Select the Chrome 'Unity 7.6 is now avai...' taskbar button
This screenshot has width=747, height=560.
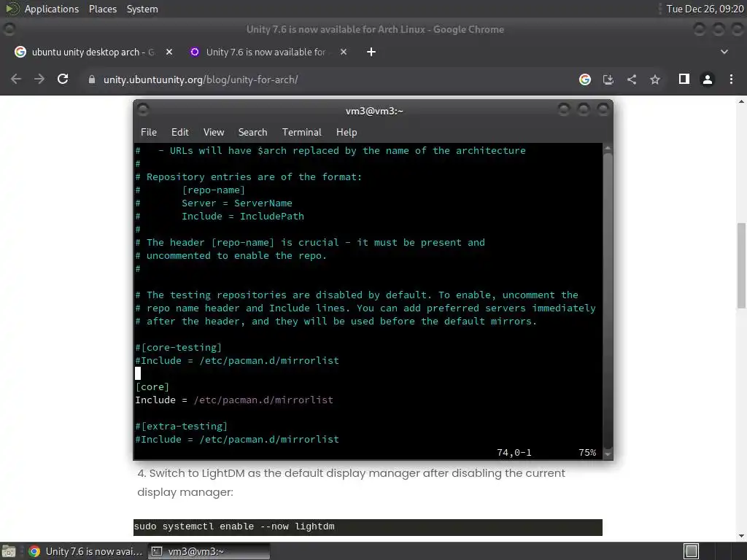tap(86, 551)
